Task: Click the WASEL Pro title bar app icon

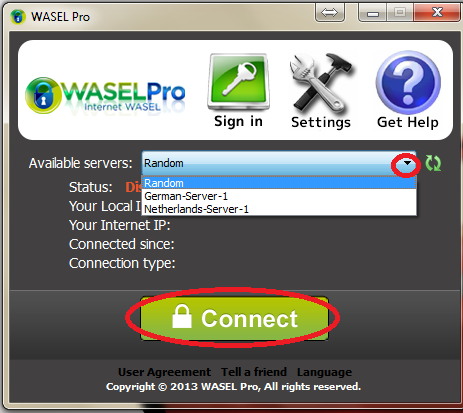Action: tap(18, 17)
